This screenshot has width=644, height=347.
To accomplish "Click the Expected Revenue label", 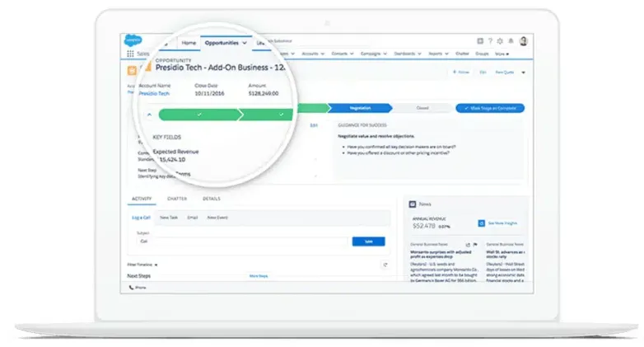I will (175, 152).
